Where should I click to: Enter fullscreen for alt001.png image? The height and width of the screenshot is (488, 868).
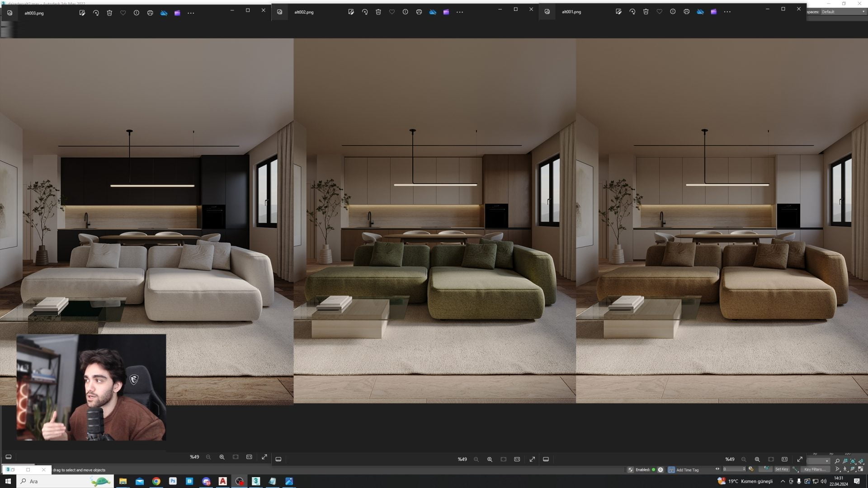click(799, 459)
